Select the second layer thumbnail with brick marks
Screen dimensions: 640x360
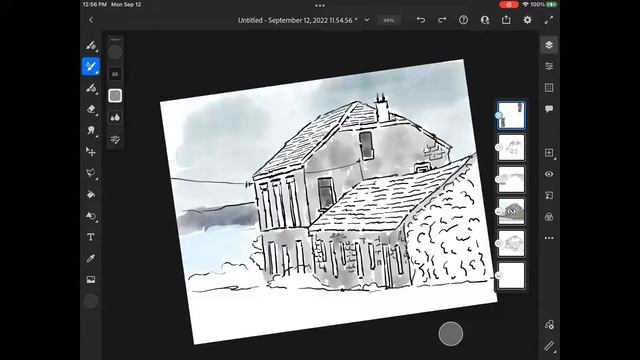click(x=511, y=147)
